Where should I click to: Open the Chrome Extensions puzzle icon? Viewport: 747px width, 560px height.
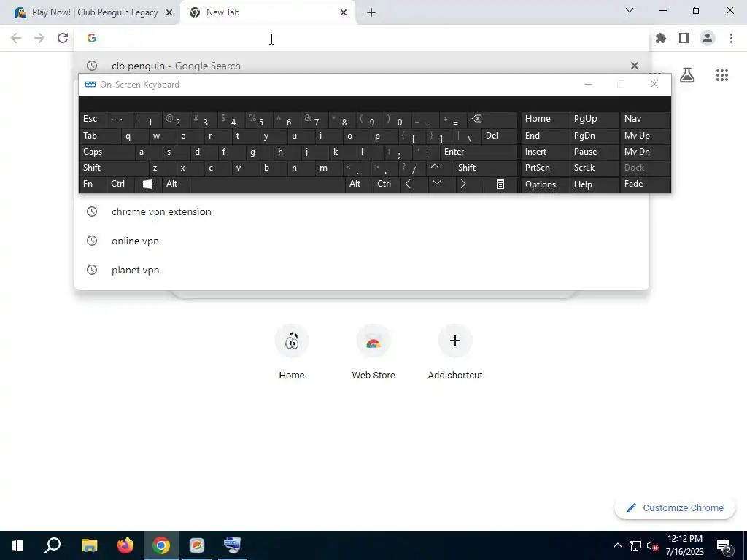coord(661,38)
